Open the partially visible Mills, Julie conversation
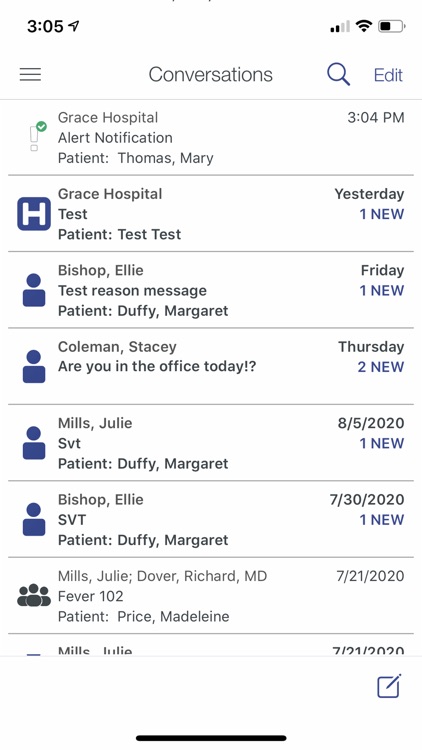 coord(211,645)
